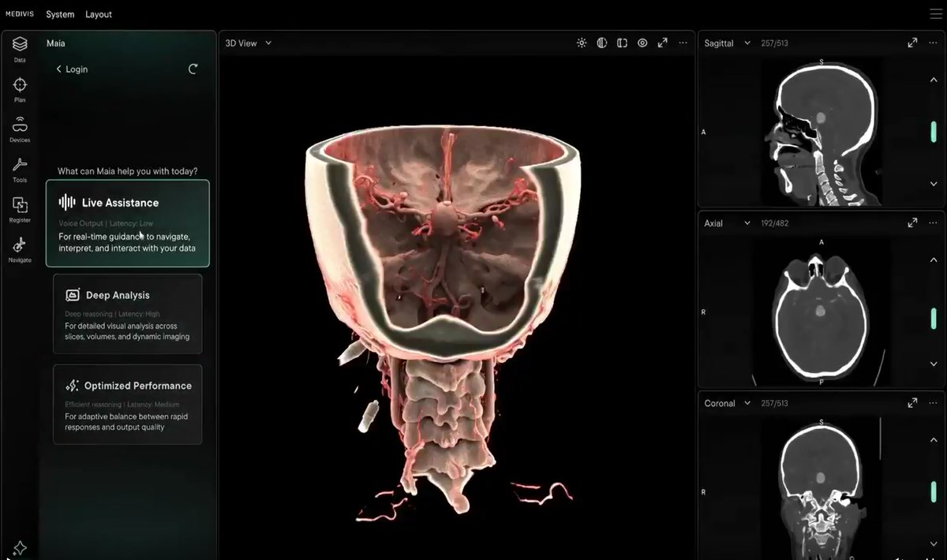Click the Coronal slice counter 257/513

coord(773,403)
